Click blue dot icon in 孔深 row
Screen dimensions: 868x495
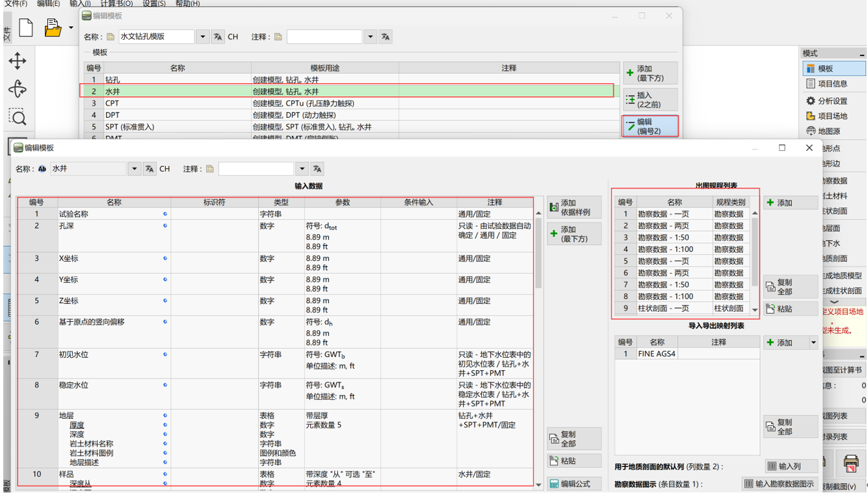pos(165,226)
